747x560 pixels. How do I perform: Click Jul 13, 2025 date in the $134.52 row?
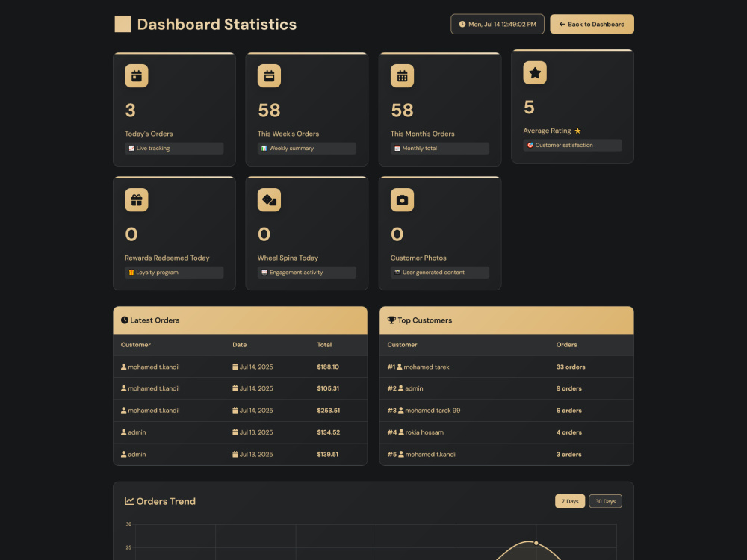click(x=256, y=432)
